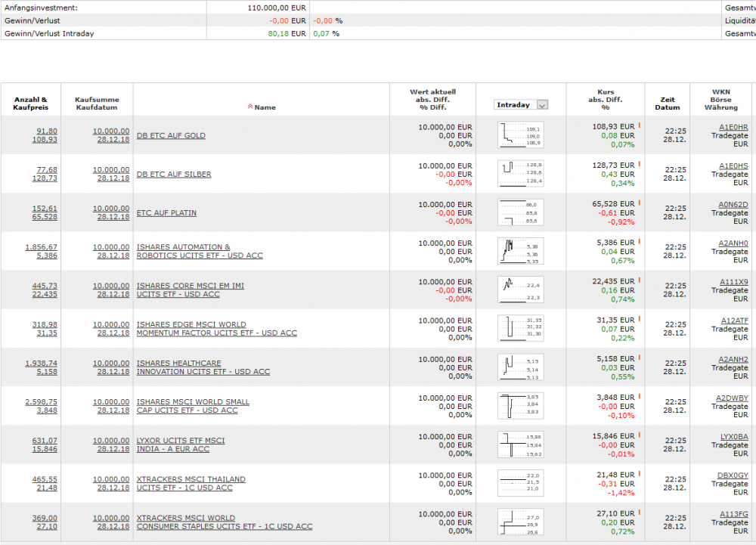The height and width of the screenshot is (545, 756).
Task: Click the MSCI World Momentum intraday chart
Action: [x=521, y=329]
